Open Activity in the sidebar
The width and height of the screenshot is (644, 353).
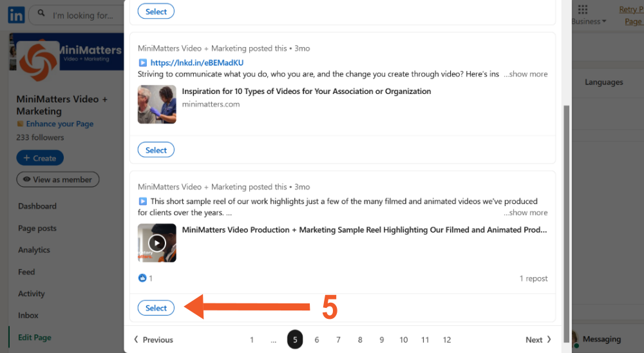click(x=31, y=294)
